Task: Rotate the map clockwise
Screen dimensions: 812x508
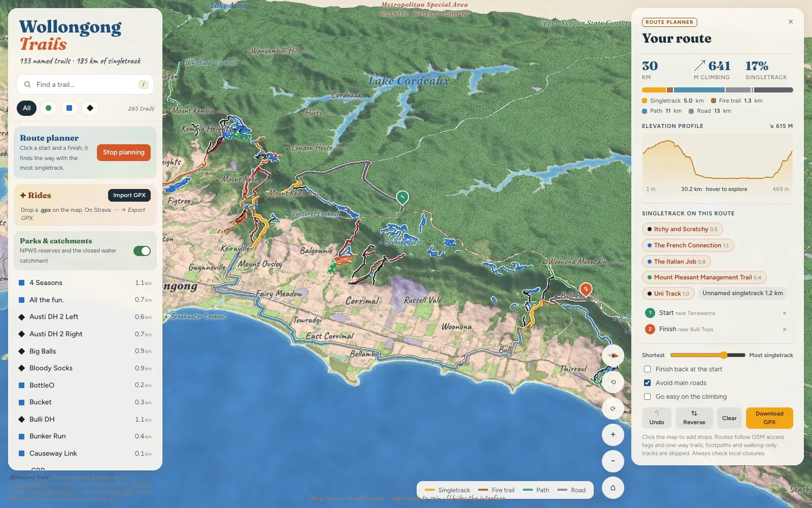Action: click(613, 408)
